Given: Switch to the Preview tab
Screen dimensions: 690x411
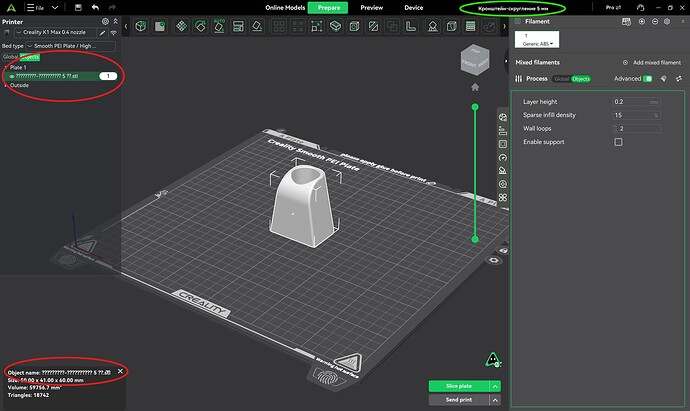Looking at the screenshot, I should point(371,7).
